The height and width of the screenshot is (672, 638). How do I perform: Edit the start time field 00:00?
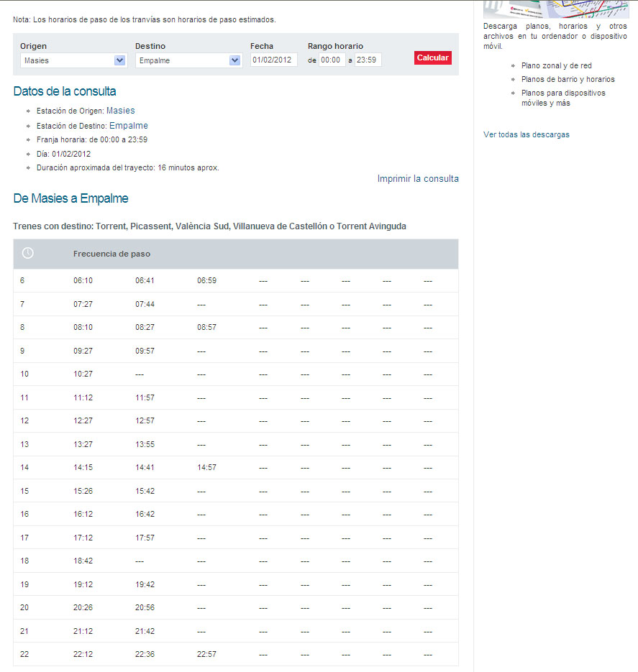[332, 60]
